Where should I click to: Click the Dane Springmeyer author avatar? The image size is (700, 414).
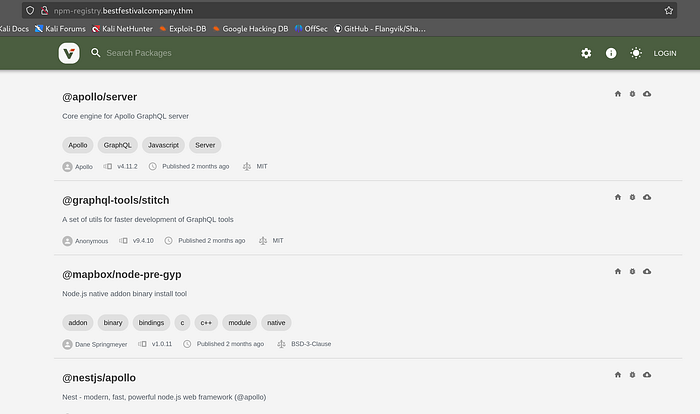point(67,344)
